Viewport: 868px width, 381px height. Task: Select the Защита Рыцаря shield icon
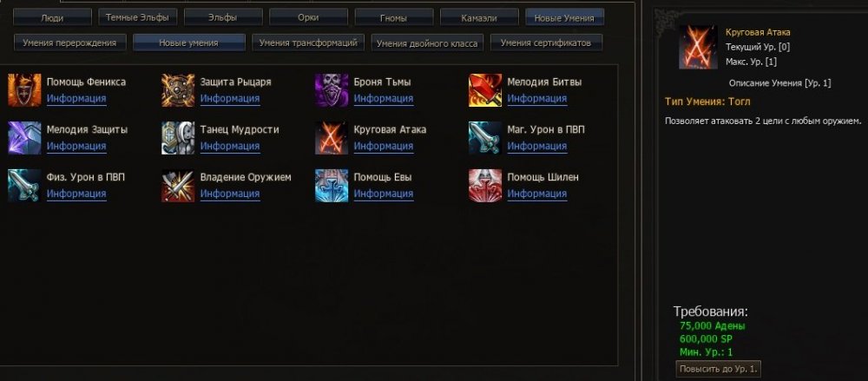click(178, 90)
